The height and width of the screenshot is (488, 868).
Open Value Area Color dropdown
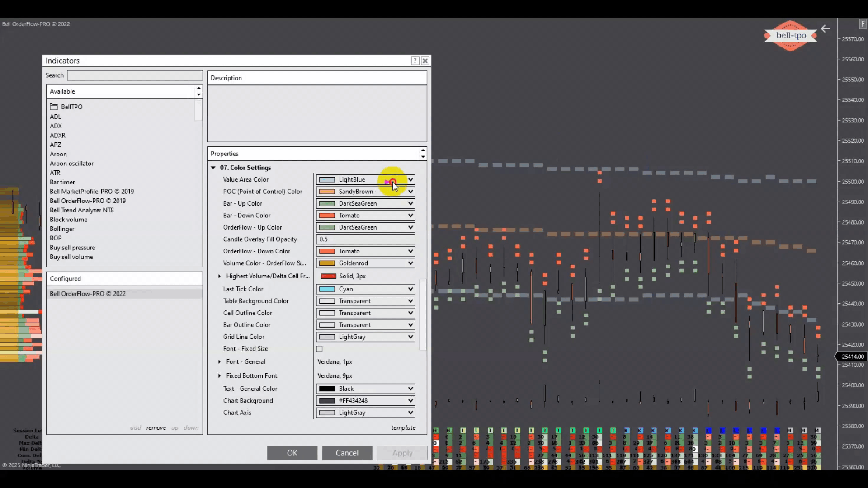click(x=410, y=180)
